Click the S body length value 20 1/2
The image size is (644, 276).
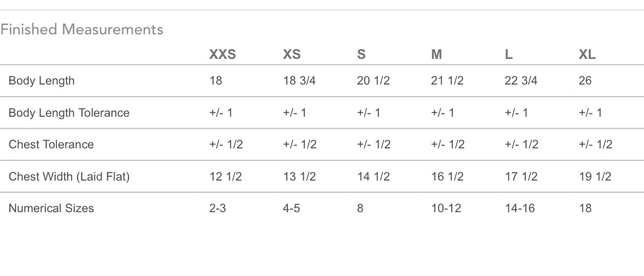pos(373,81)
